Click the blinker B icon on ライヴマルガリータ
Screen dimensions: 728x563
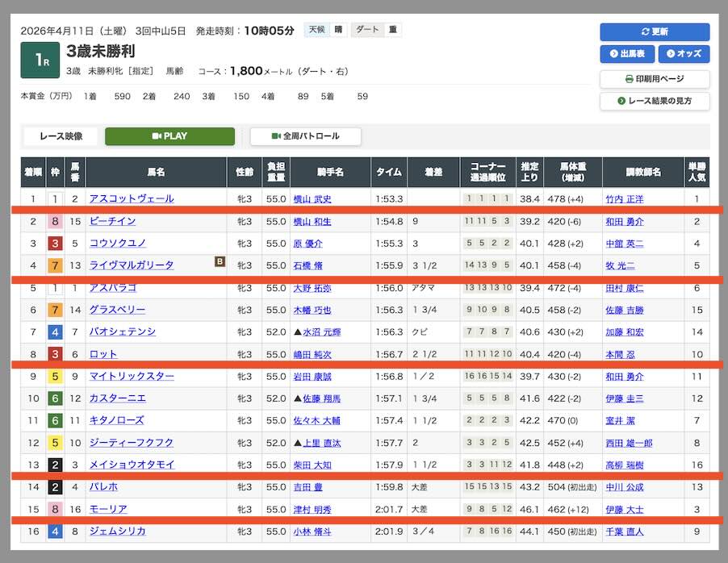[219, 261]
